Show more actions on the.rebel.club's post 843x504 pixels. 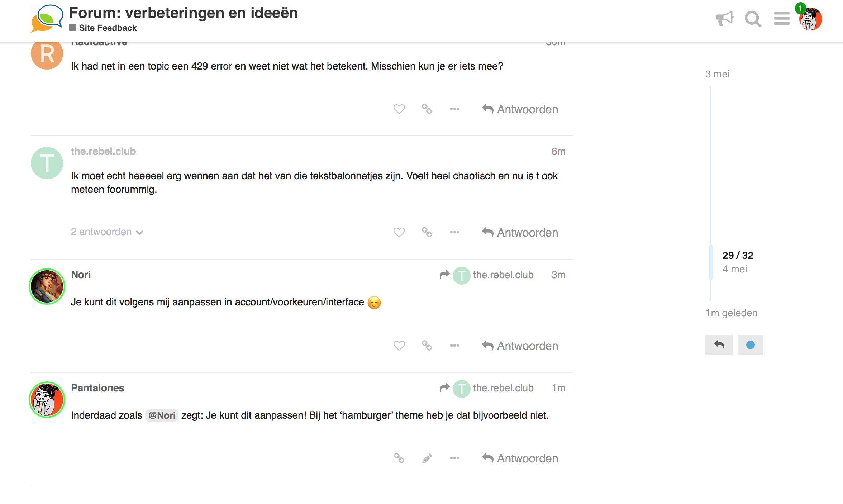click(454, 232)
